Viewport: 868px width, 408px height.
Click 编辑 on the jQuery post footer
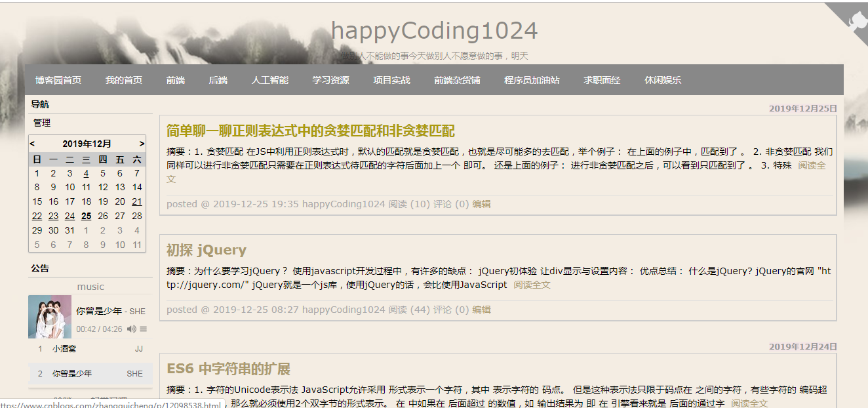[x=482, y=310]
